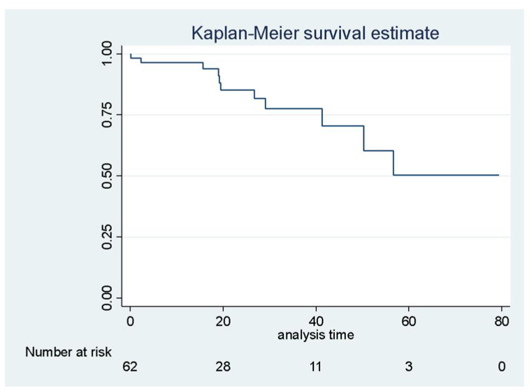The image size is (532, 392).
Task: Click the analysis time axis label
Action: tap(316, 335)
